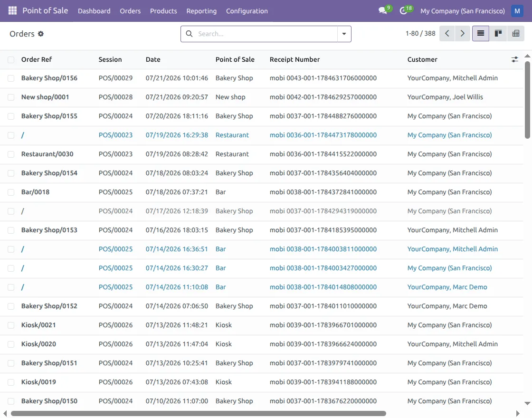
Task: Click customer YourCompany, Joel Willis
Action: pyautogui.click(x=445, y=97)
